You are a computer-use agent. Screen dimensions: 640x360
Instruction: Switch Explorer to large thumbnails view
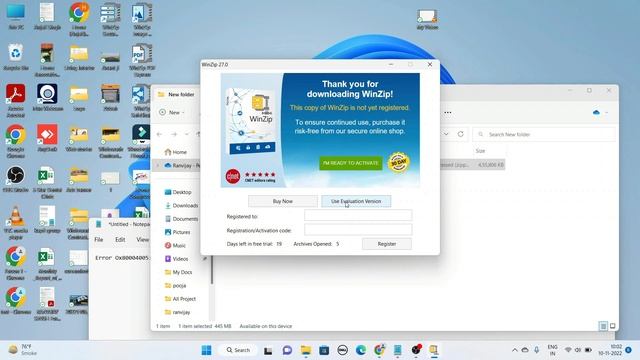pyautogui.click(x=612, y=326)
